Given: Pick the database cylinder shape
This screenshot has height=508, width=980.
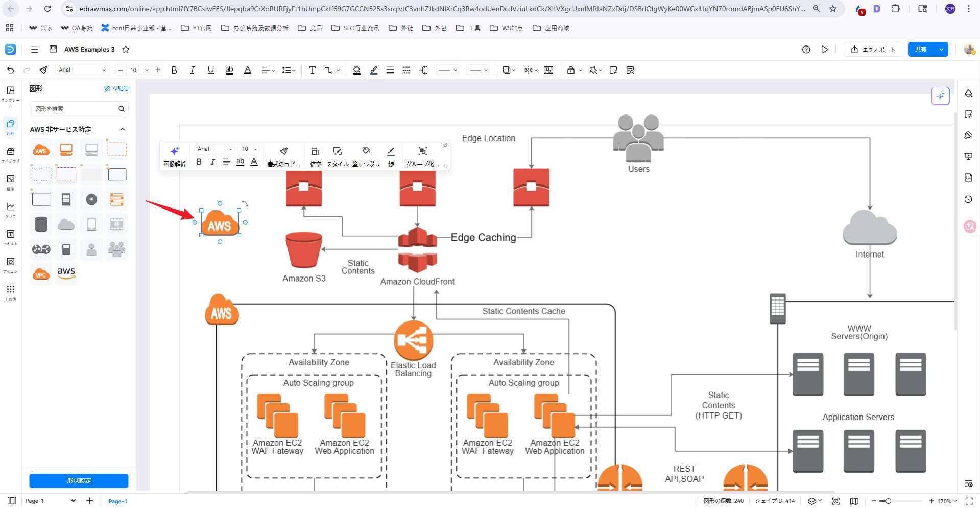Looking at the screenshot, I should click(41, 224).
